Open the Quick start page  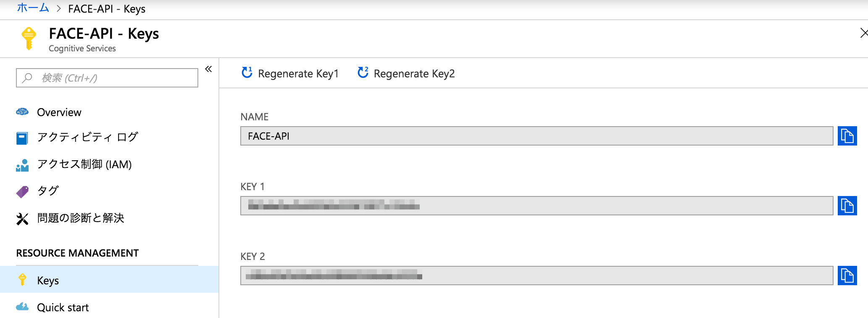(63, 307)
